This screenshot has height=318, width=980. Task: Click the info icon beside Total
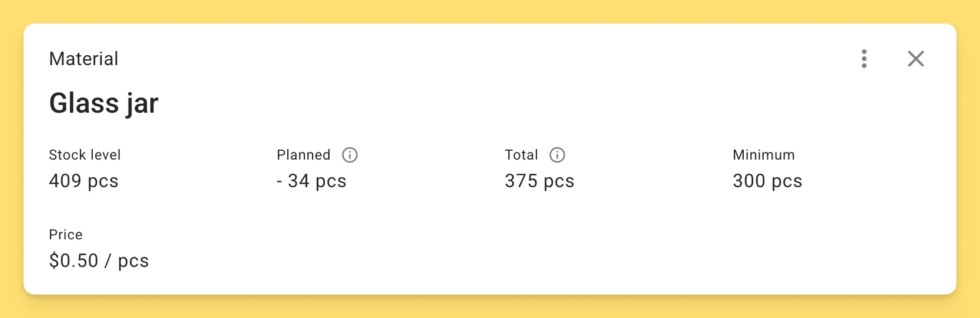pos(557,155)
